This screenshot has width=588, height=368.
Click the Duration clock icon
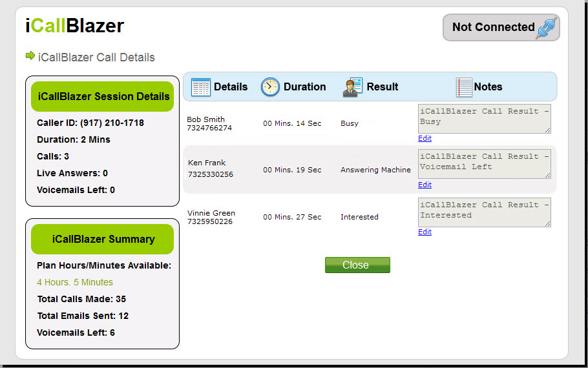click(270, 87)
